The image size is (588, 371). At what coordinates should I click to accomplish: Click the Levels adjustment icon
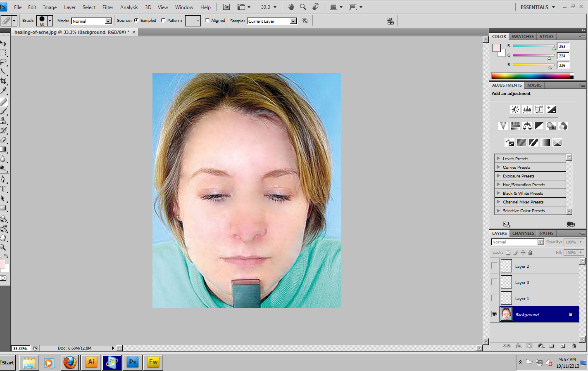[x=527, y=109]
